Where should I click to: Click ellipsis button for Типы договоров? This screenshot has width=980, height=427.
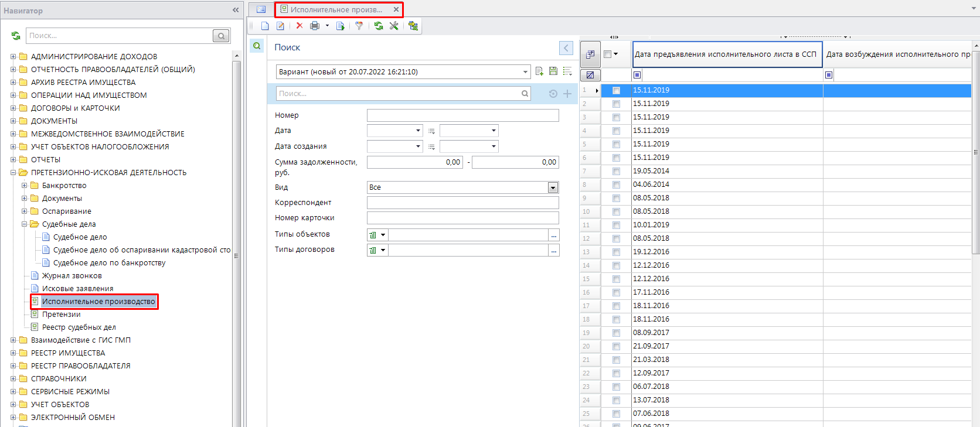tap(554, 250)
